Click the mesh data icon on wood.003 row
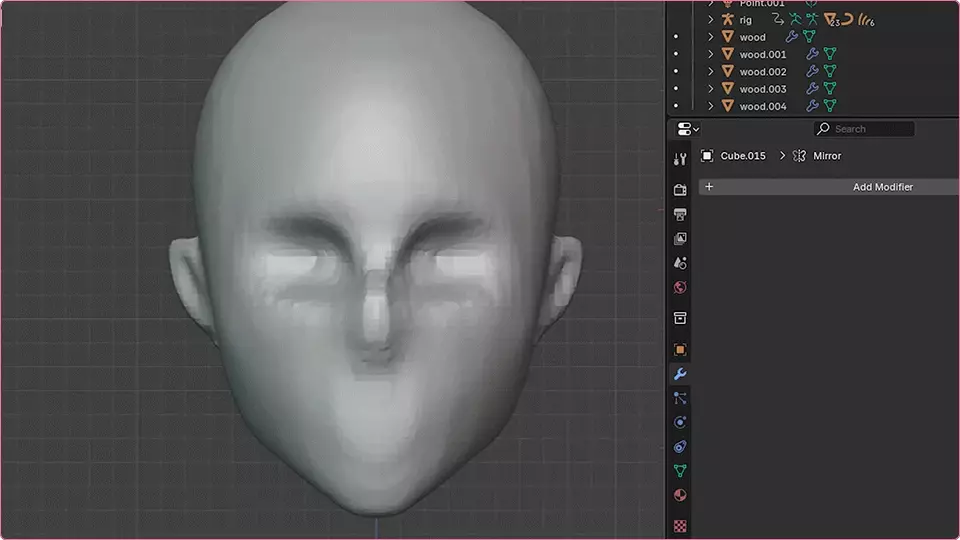The width and height of the screenshot is (960, 540). (830, 89)
